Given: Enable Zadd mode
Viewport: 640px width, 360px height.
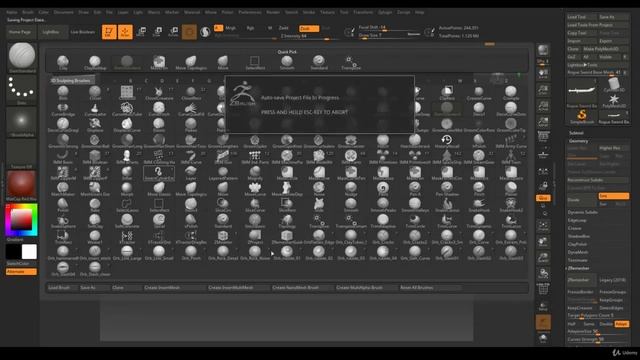Looking at the screenshot, I should point(284,28).
